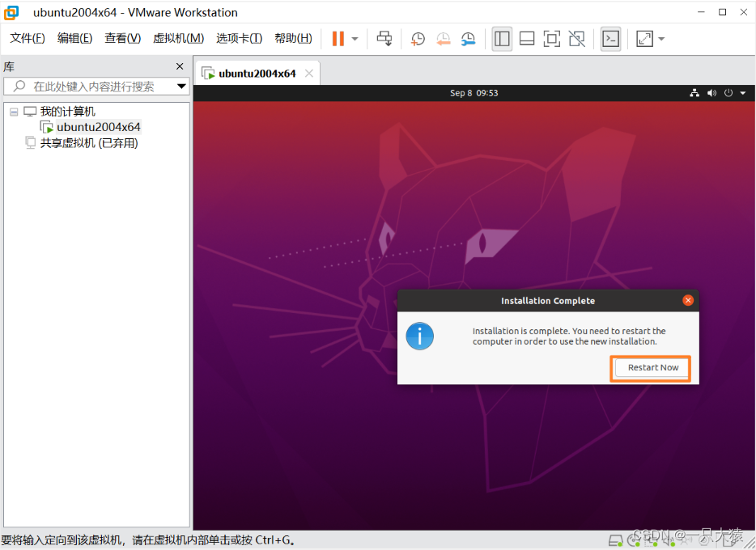Open the console view icon
The width and height of the screenshot is (756, 550).
pyautogui.click(x=611, y=39)
